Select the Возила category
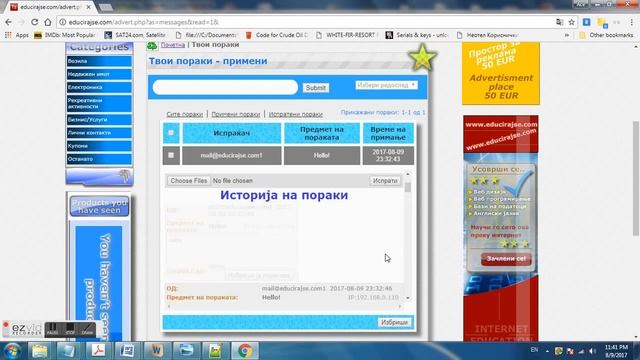 (99, 61)
